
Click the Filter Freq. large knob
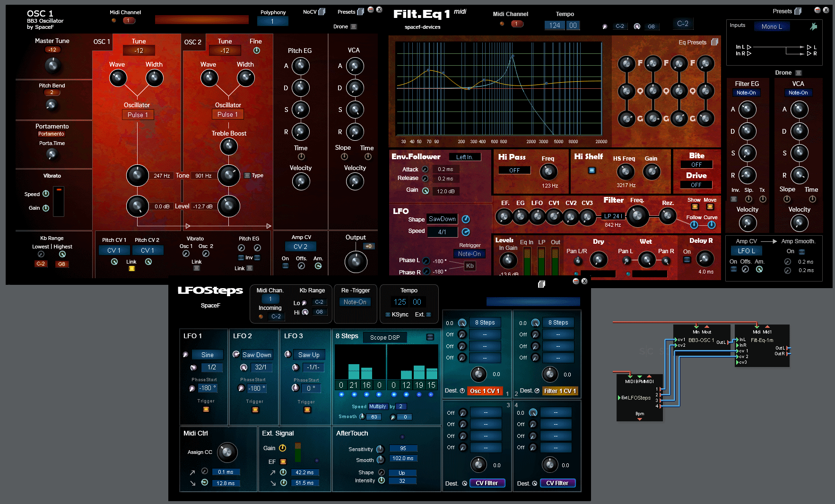click(637, 216)
